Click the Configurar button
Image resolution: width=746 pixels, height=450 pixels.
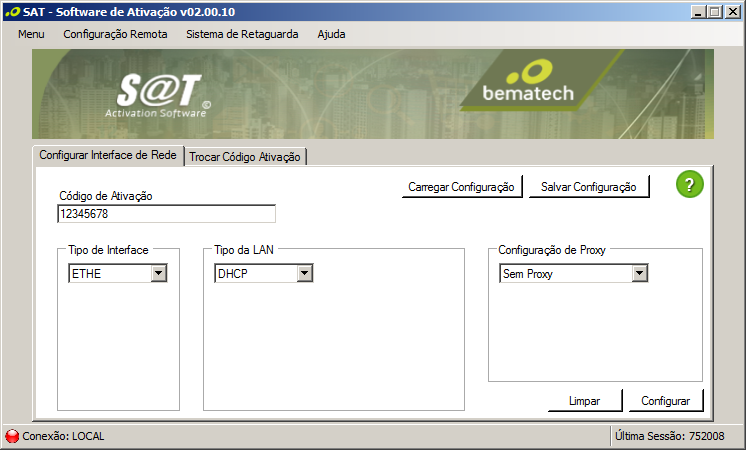tap(666, 401)
